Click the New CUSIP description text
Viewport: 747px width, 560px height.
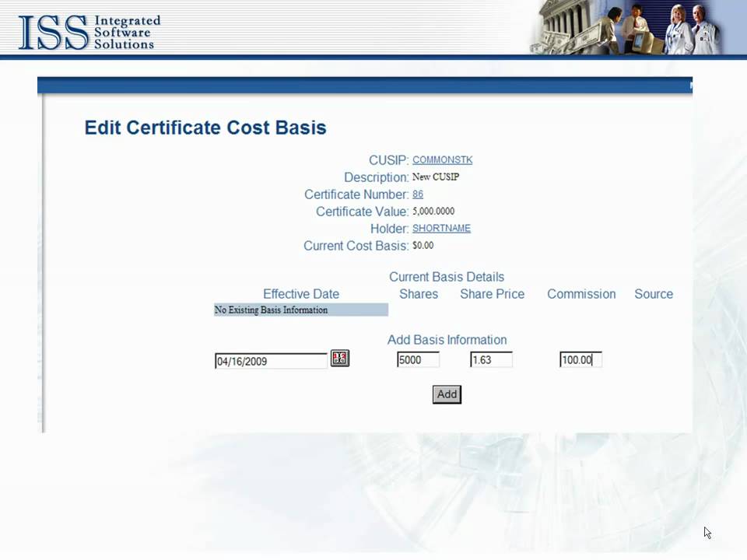(x=436, y=177)
